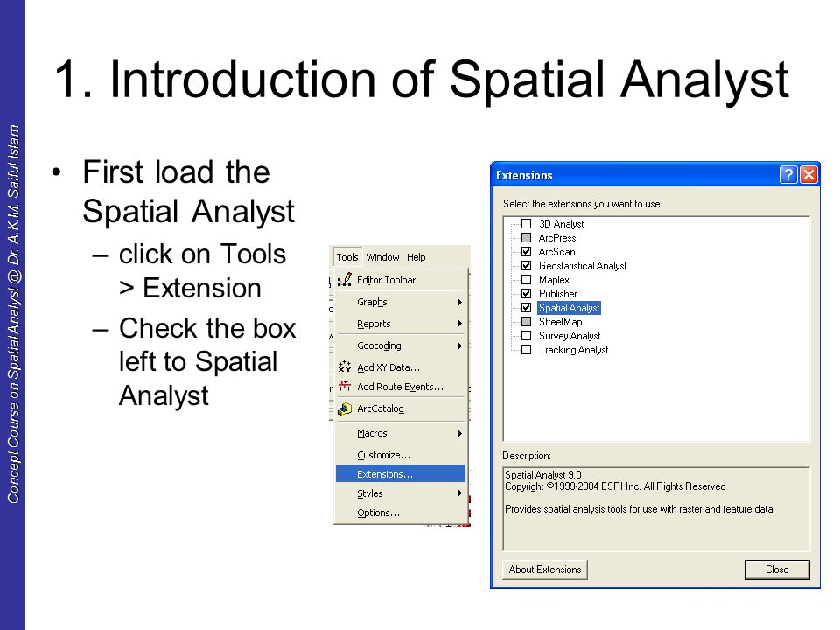Select Macros menu entry
The width and height of the screenshot is (840, 630).
pyautogui.click(x=401, y=433)
